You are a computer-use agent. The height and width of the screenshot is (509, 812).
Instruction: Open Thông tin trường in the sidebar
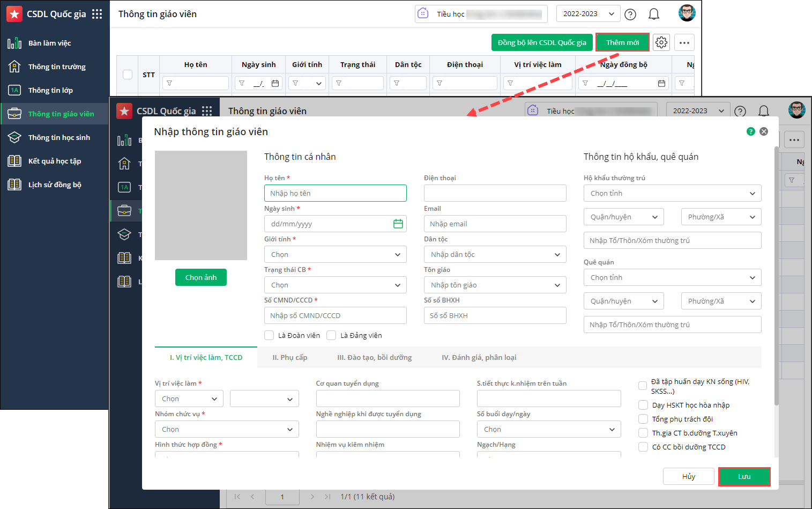tap(57, 67)
